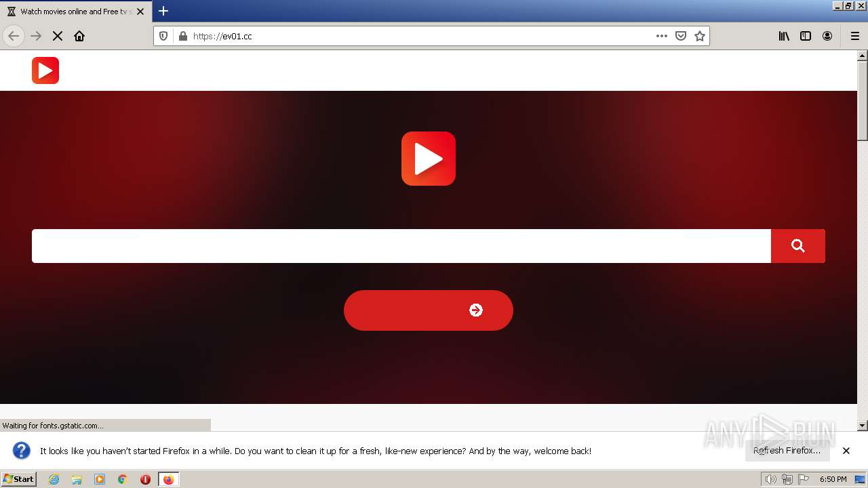Image resolution: width=868 pixels, height=488 pixels.
Task: Click the Refresh Firefox button
Action: coord(787,451)
